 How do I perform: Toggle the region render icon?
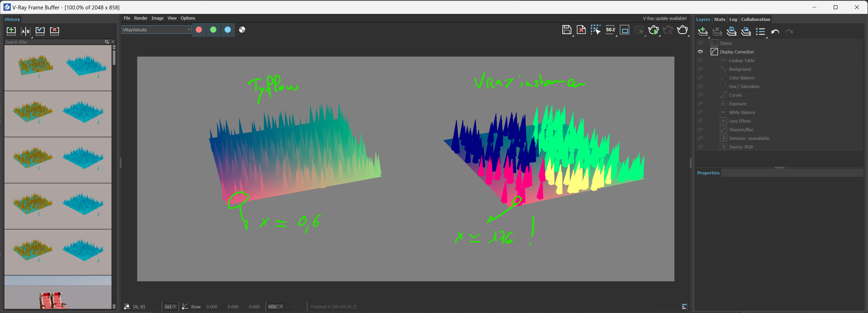click(x=624, y=30)
